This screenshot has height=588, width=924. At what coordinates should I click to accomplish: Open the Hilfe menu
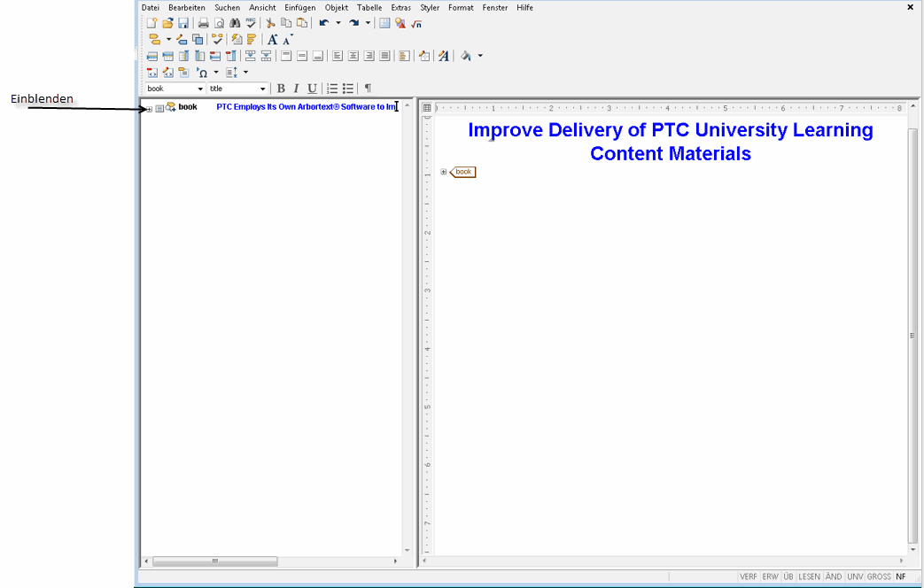[525, 8]
